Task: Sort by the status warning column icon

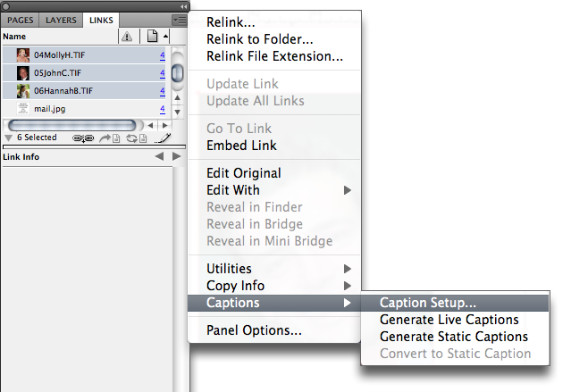Action: click(127, 37)
